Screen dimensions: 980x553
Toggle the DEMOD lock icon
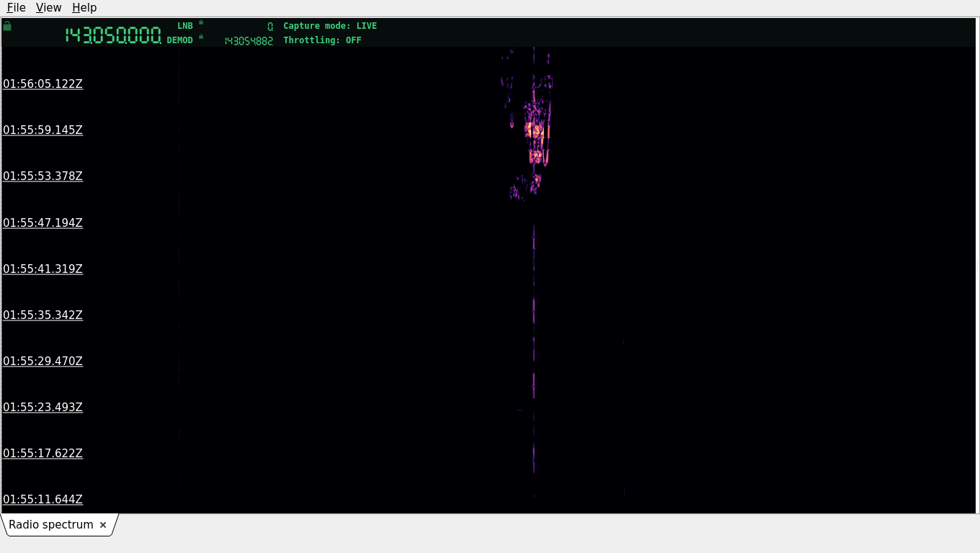tap(201, 37)
